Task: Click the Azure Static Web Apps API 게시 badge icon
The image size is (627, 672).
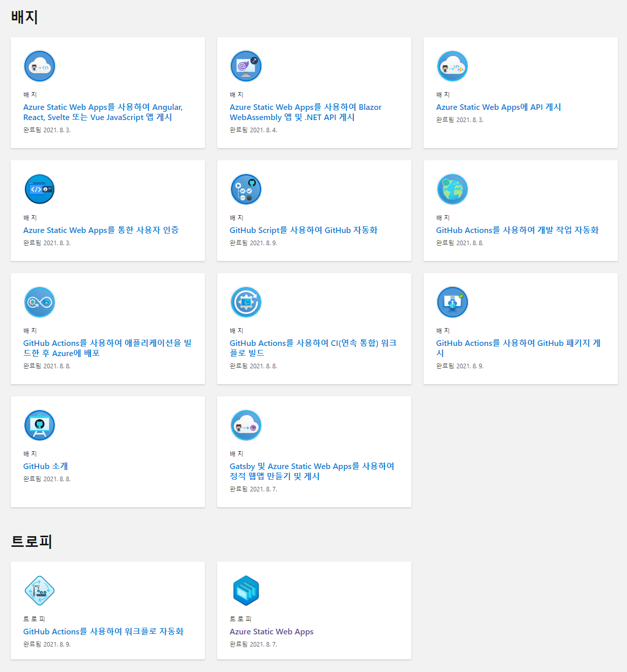Action: tap(453, 66)
